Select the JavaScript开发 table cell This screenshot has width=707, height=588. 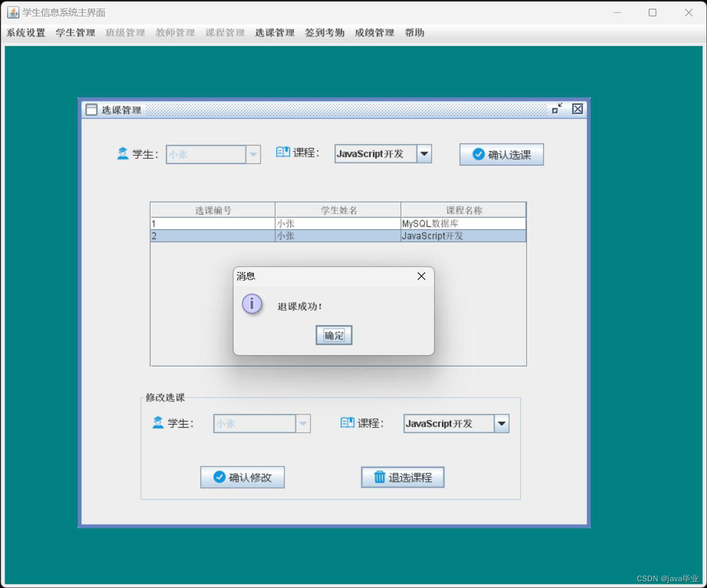pos(464,236)
